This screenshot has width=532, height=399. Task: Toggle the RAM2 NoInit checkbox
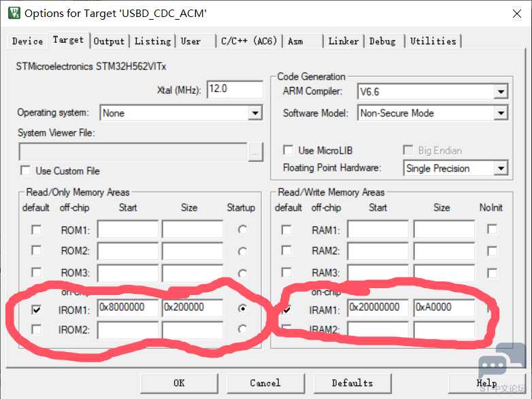click(x=492, y=251)
